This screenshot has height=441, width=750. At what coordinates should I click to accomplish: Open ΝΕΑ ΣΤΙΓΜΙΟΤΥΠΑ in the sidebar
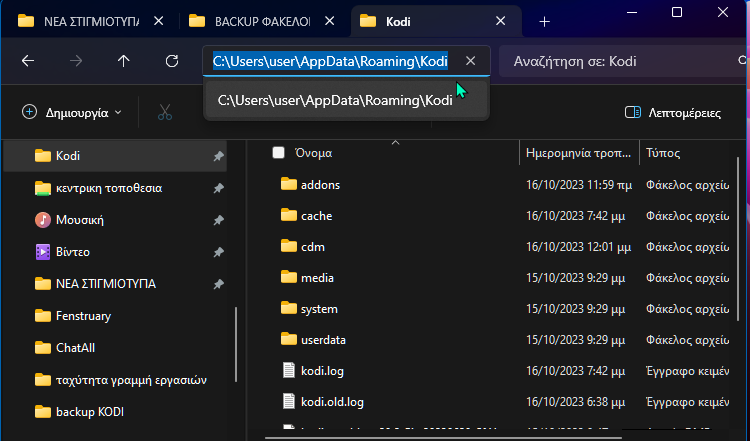click(115, 284)
